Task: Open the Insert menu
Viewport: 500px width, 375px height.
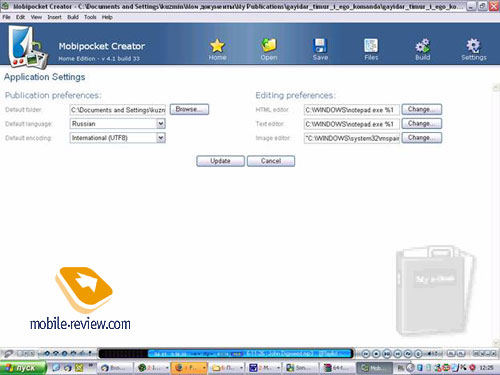Action: [54, 17]
